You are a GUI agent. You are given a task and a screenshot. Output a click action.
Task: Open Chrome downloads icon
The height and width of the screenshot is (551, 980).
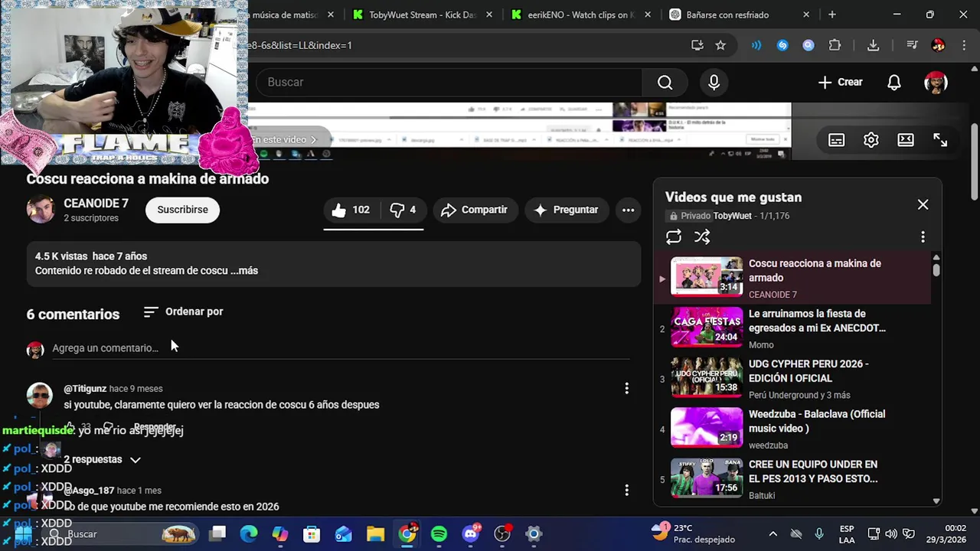point(873,45)
